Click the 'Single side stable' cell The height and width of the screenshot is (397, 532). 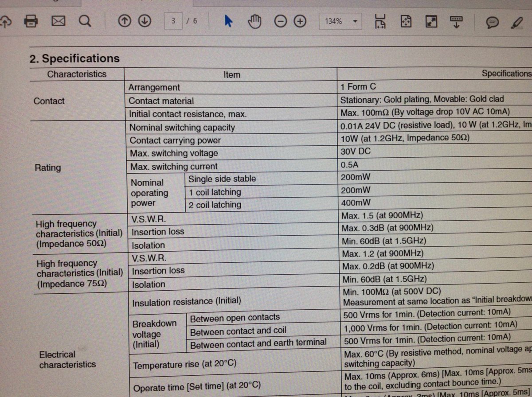click(222, 179)
